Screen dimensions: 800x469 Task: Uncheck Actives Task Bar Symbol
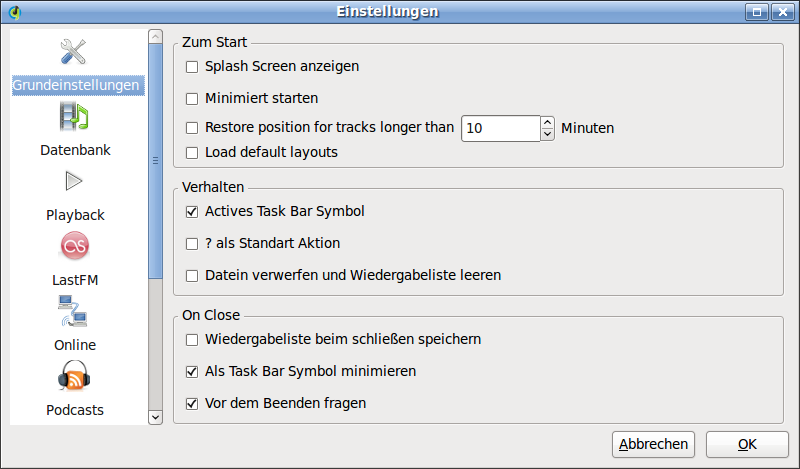(192, 212)
